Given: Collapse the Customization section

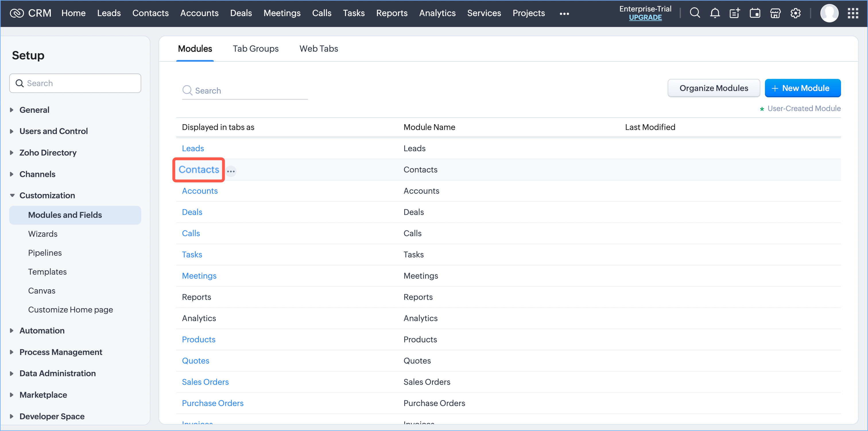Looking at the screenshot, I should coord(47,195).
